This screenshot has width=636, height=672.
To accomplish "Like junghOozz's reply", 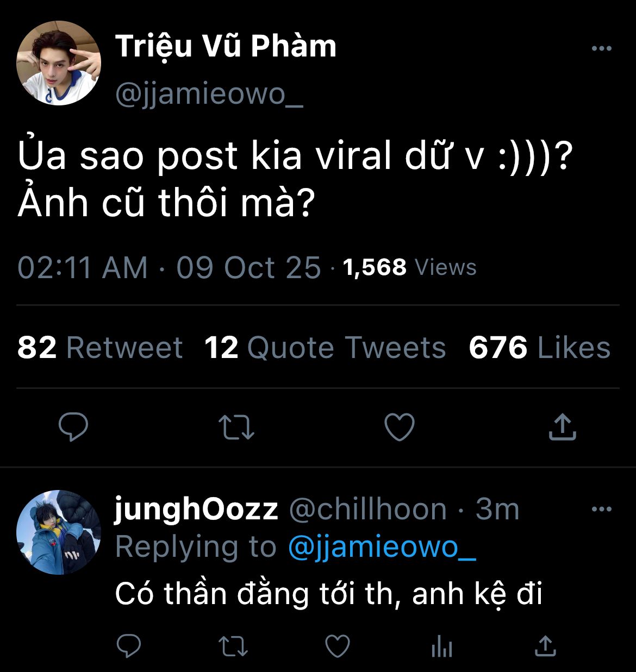I will click(337, 646).
